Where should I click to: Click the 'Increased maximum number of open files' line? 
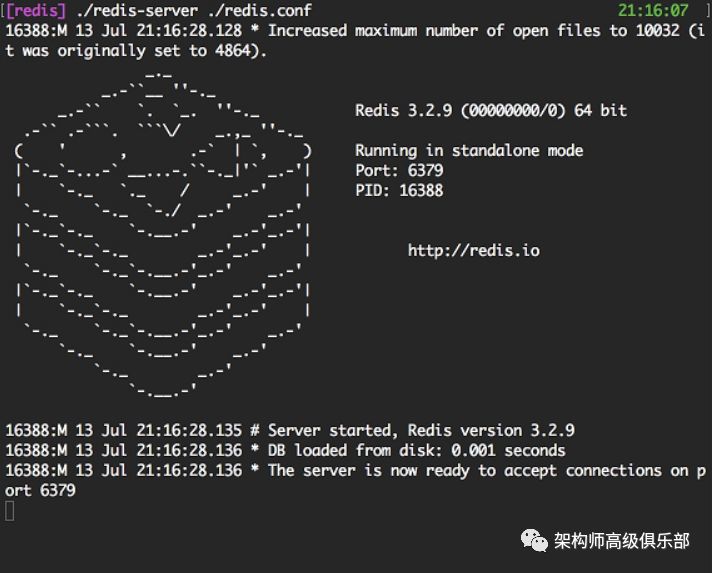[x=355, y=30]
